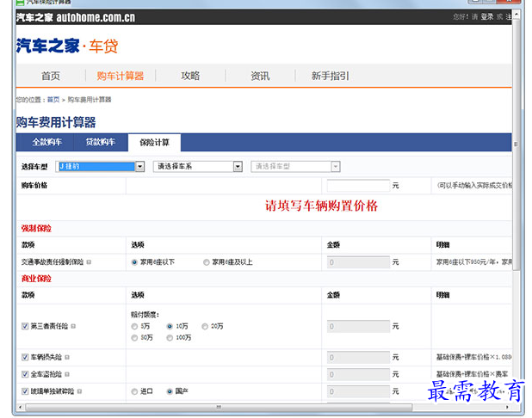Screen dimensions: 532x418
Task: Click info icon beside 车辆损失险
Action: pos(67,357)
